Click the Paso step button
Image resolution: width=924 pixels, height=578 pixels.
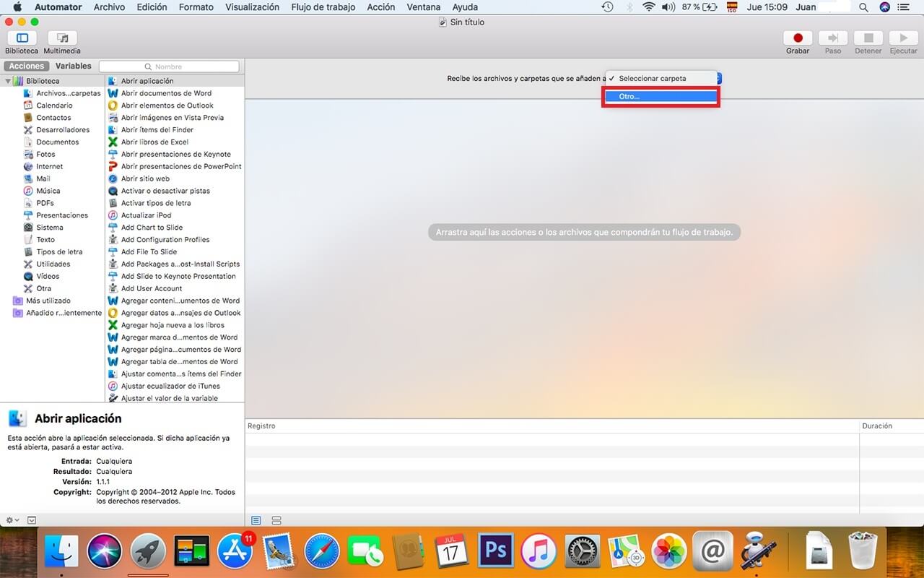pyautogui.click(x=833, y=38)
